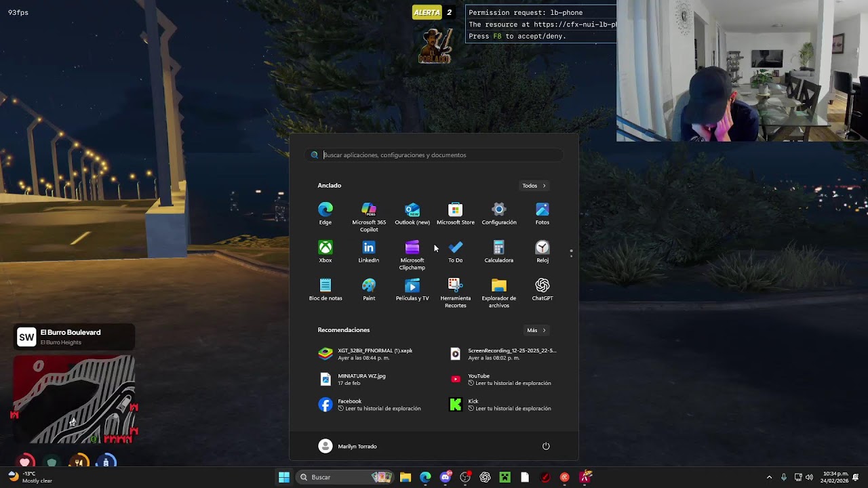Open Películas y TV

(x=412, y=289)
